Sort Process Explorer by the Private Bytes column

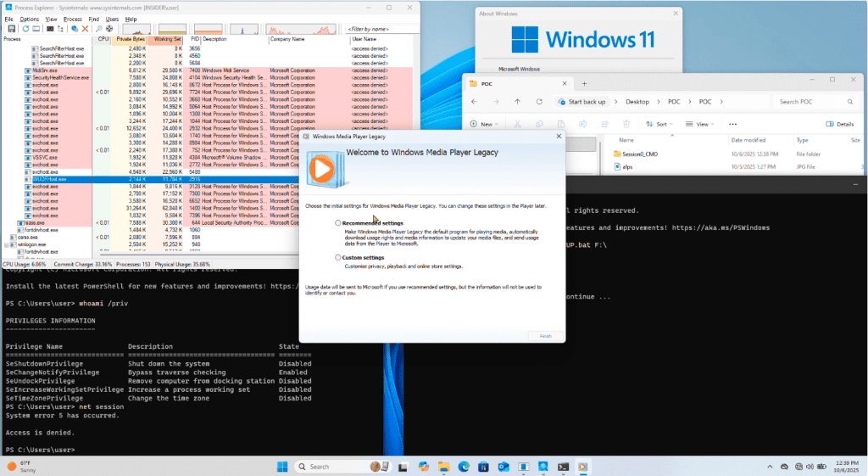click(129, 39)
